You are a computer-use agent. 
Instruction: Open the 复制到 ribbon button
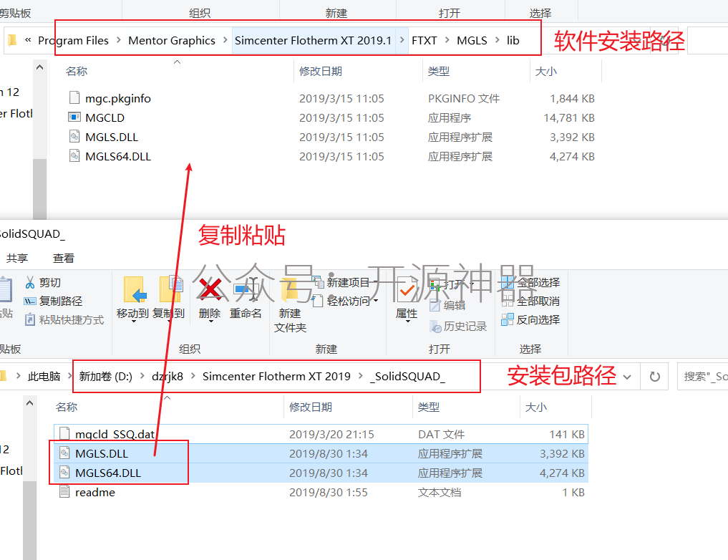tap(169, 299)
